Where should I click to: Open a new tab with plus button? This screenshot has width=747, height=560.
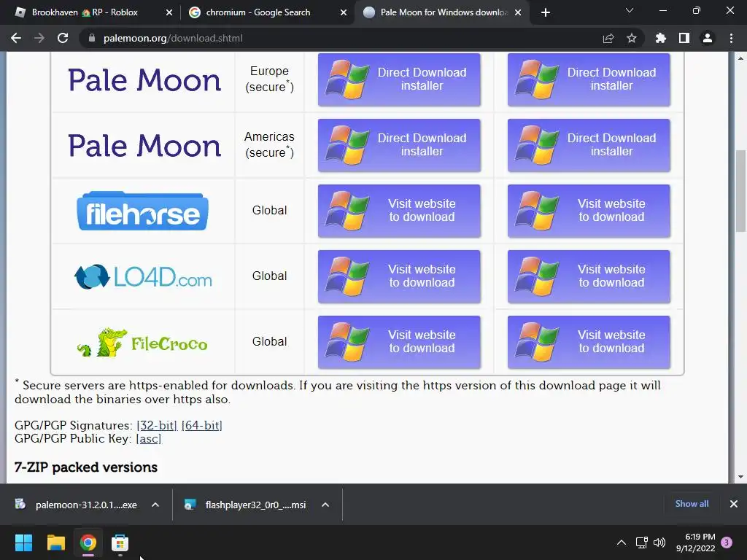546,12
